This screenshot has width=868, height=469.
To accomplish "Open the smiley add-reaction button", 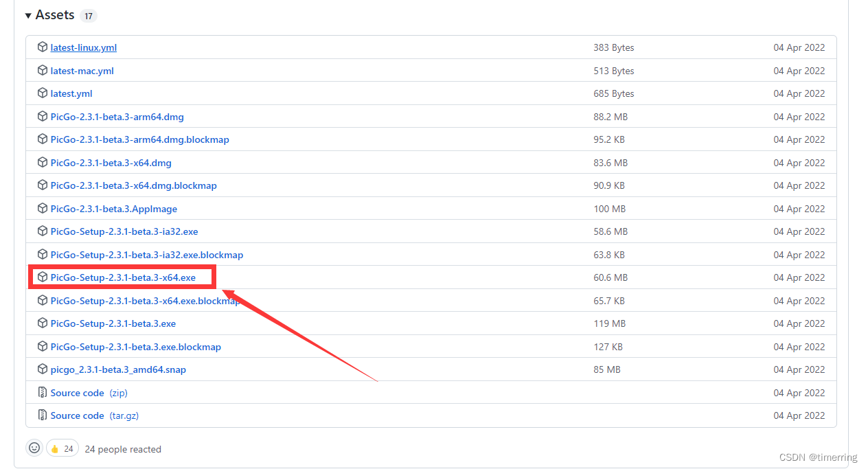I will tap(34, 448).
